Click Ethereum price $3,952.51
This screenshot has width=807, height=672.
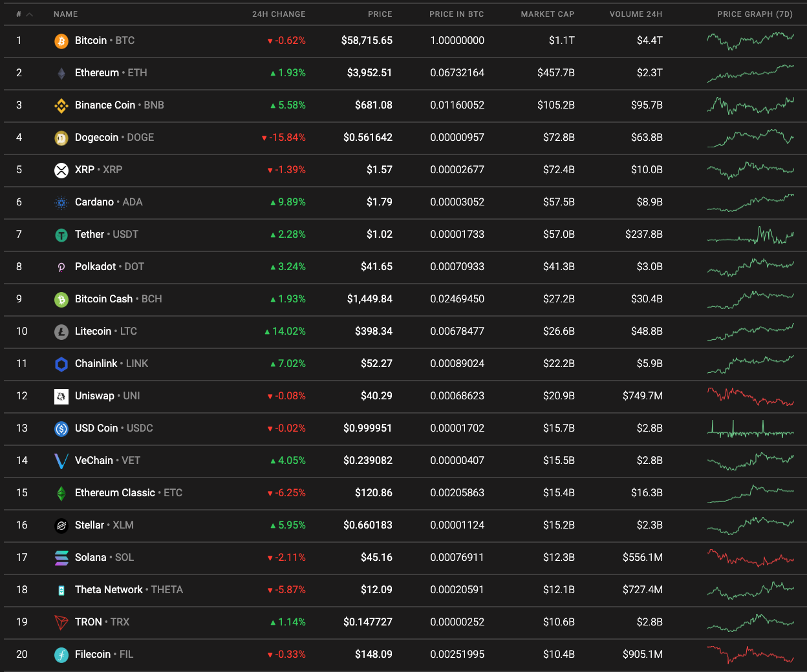369,73
